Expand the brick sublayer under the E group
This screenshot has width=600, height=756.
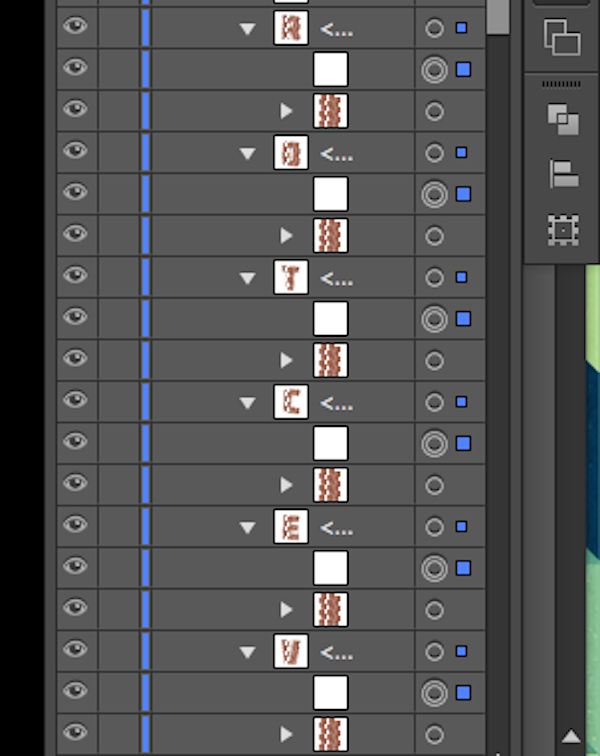click(x=287, y=609)
